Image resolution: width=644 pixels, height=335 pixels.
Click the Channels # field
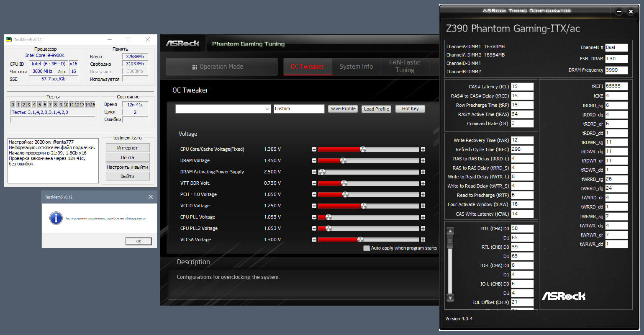coord(616,48)
